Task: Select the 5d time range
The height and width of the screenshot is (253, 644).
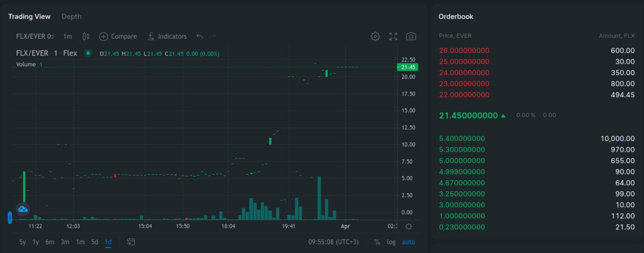Action: (x=95, y=242)
